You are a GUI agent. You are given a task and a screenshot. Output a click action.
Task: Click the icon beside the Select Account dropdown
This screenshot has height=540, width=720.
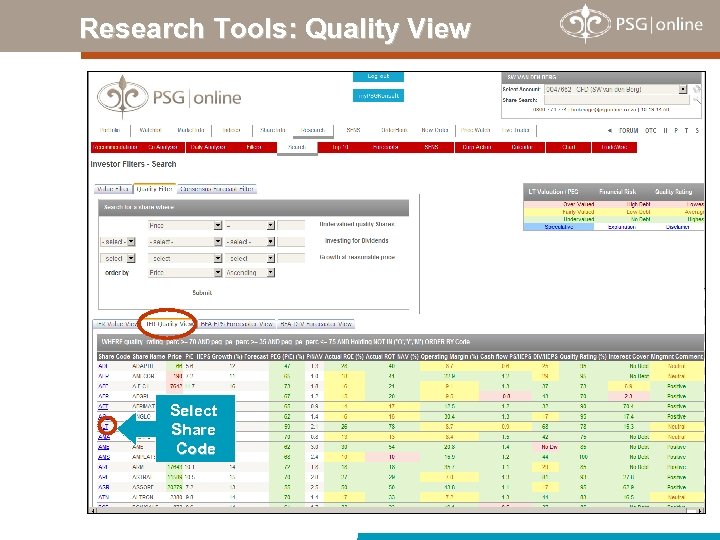coord(697,89)
